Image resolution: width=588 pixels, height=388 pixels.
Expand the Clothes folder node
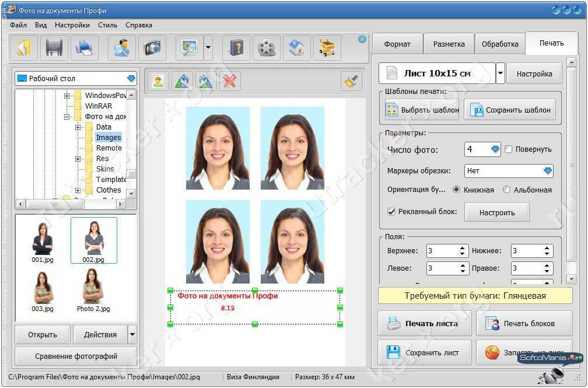[x=78, y=190]
